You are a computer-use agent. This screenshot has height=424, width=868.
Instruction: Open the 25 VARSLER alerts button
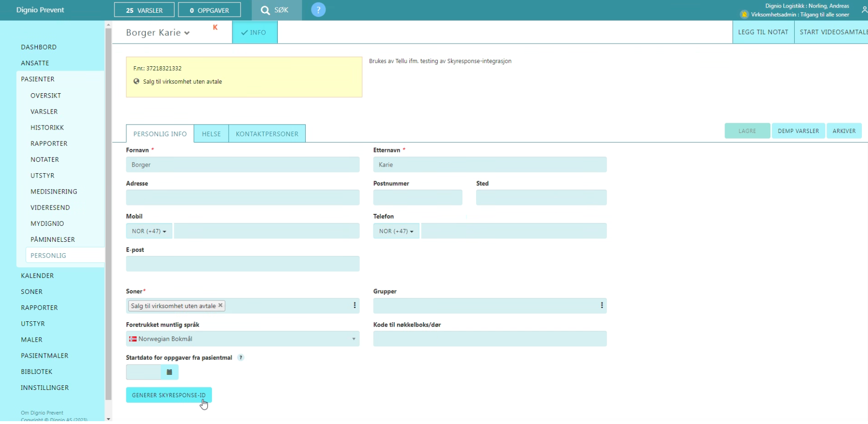click(144, 10)
